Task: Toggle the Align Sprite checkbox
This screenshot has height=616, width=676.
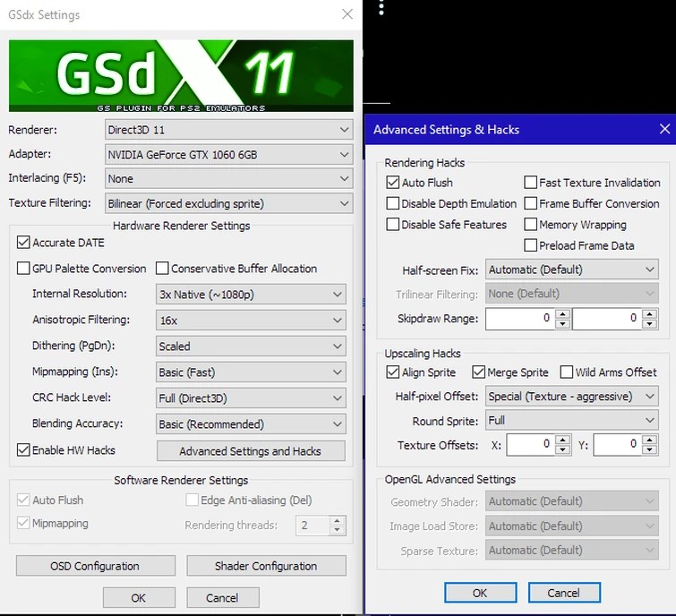Action: pos(393,372)
